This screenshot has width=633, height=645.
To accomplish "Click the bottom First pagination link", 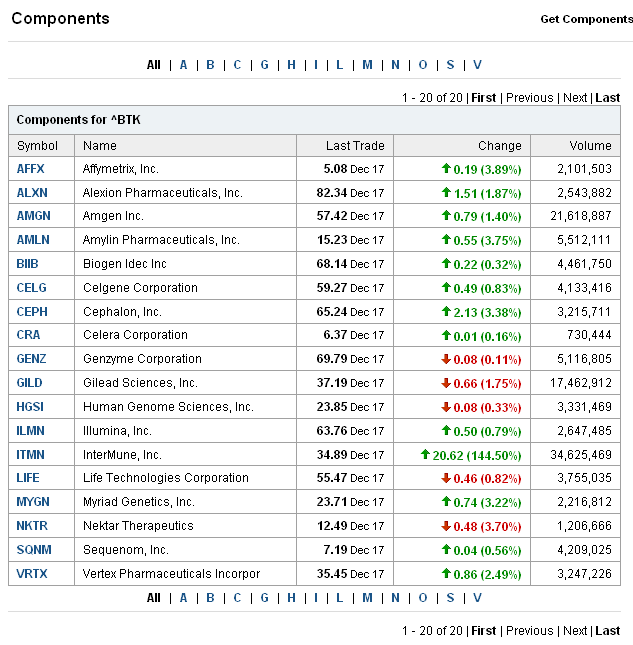I will 484,631.
